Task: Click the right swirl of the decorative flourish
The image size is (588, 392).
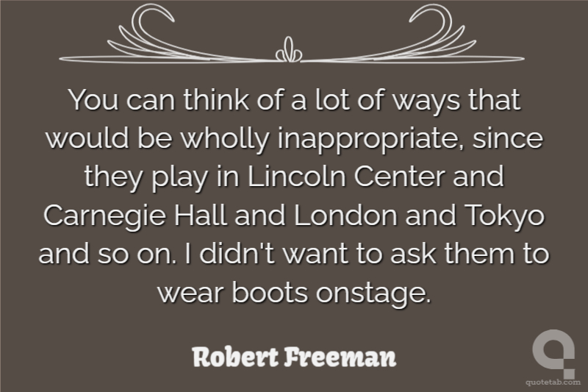Action: click(x=437, y=31)
